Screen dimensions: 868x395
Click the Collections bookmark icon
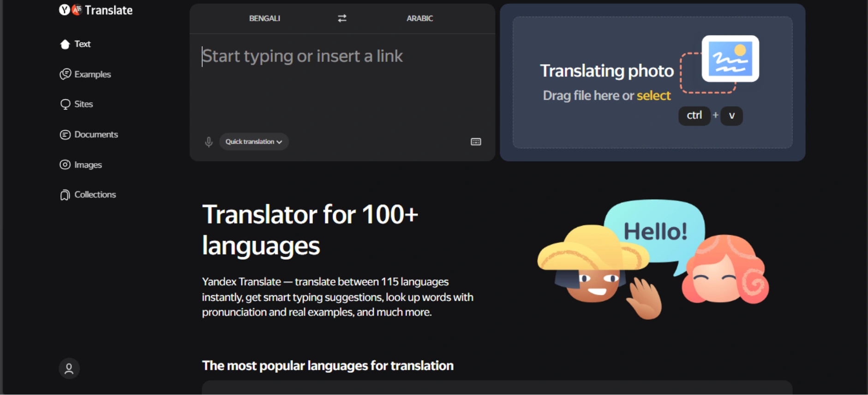click(65, 195)
